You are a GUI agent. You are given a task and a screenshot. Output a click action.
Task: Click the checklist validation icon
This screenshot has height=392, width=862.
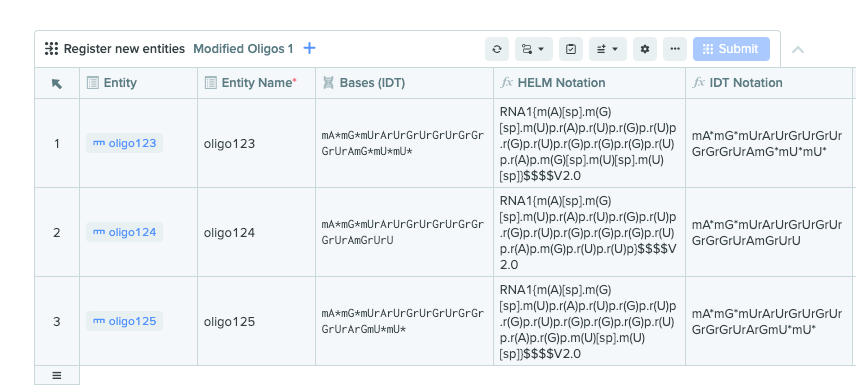coord(571,49)
